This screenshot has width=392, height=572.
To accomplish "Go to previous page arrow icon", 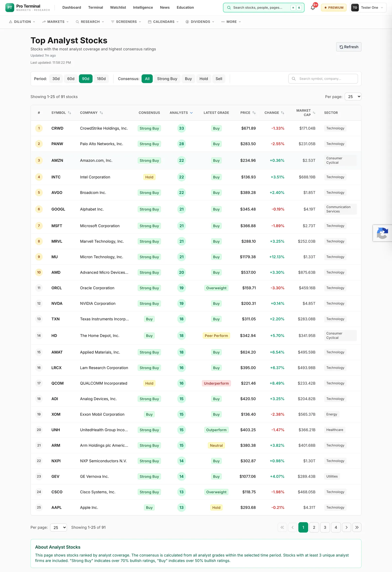I will tap(292, 527).
